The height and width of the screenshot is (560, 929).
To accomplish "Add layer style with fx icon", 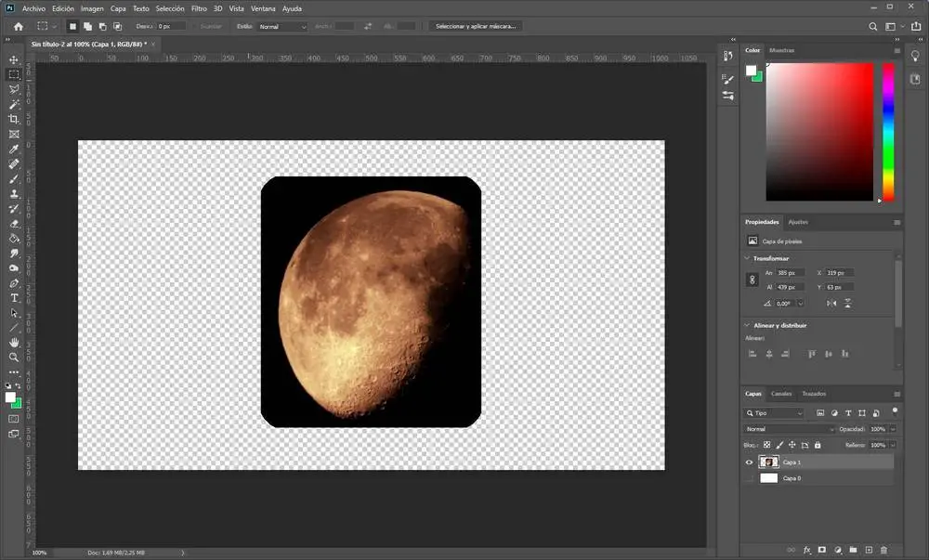I will (x=806, y=550).
